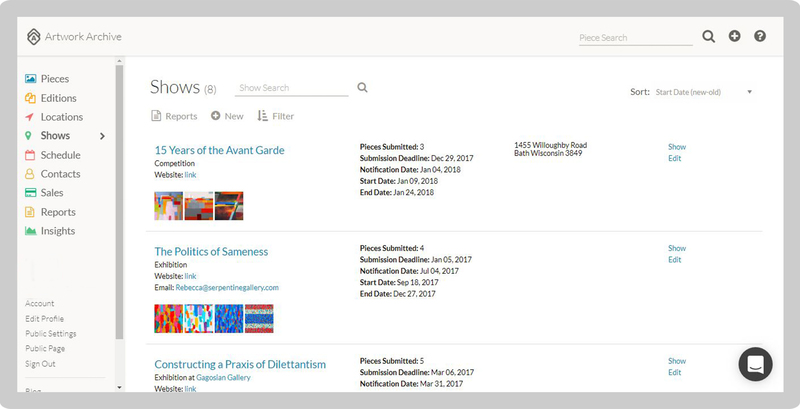Click the first artwork thumbnail under Avant Garde
This screenshot has height=409, width=800.
click(x=168, y=206)
